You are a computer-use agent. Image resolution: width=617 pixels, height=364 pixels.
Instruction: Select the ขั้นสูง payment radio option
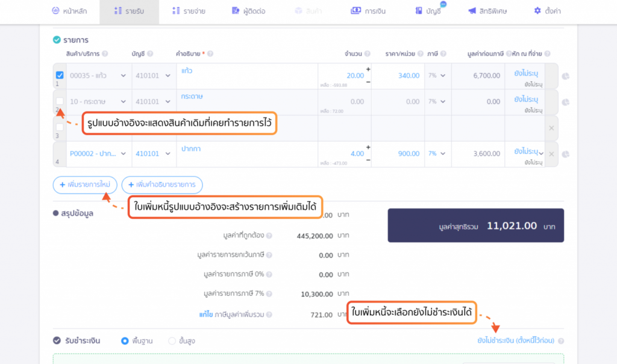[172, 340]
